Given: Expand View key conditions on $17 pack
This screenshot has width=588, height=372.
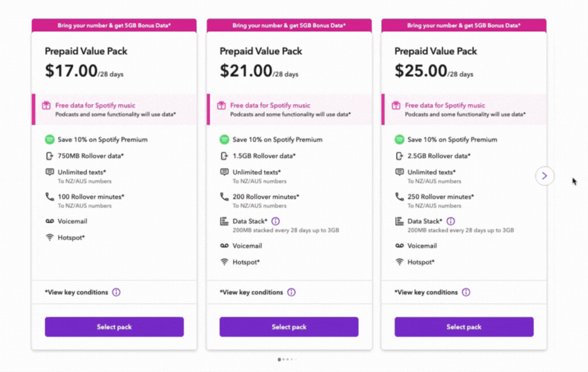Looking at the screenshot, I should point(76,292).
